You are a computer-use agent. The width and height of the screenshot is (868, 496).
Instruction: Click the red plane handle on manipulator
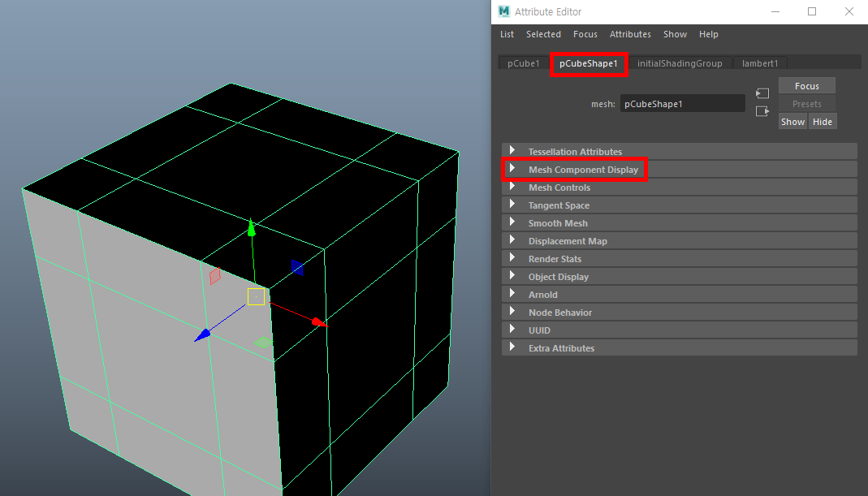tap(215, 276)
